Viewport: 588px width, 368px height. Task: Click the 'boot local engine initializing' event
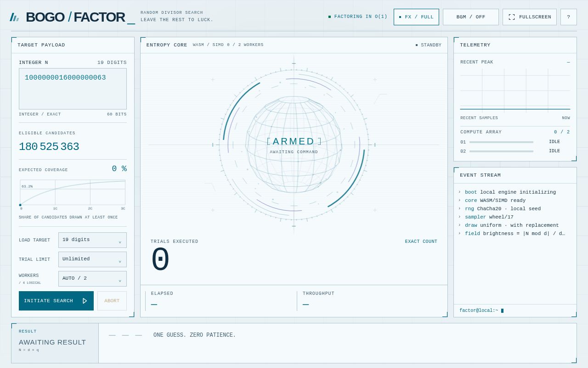pyautogui.click(x=510, y=192)
